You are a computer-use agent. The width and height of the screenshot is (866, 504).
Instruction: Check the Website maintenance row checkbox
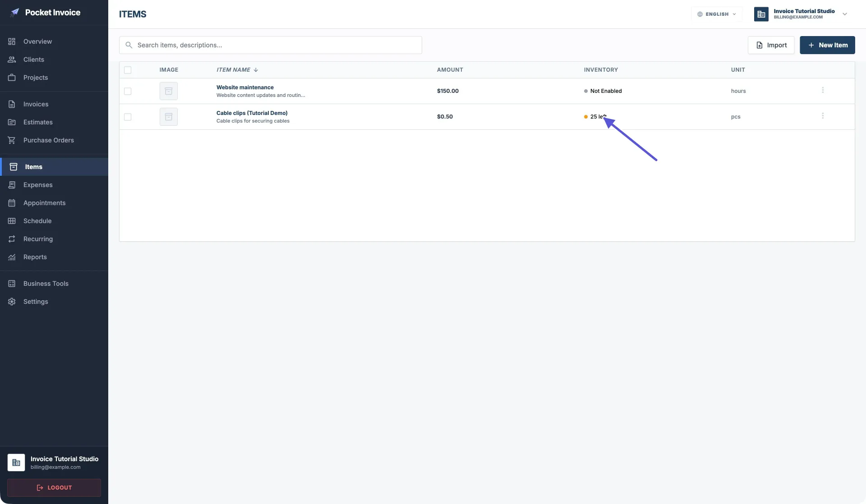point(128,91)
